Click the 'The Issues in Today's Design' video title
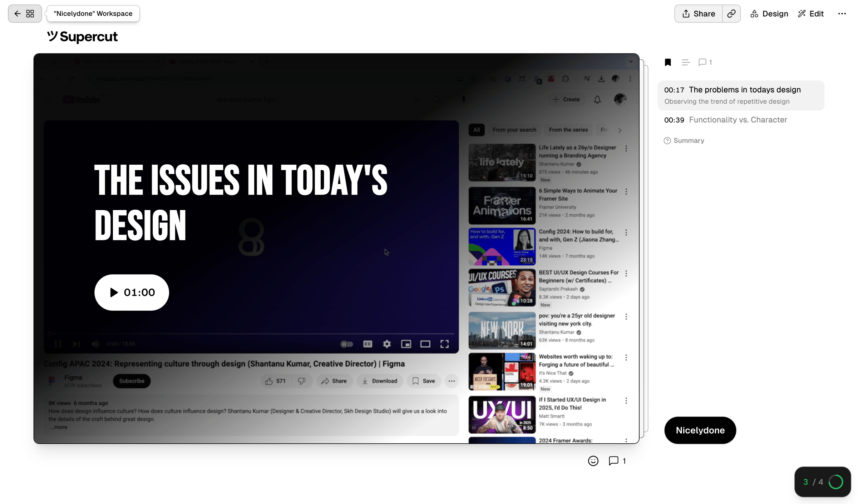The height and width of the screenshot is (504, 858). 241,203
